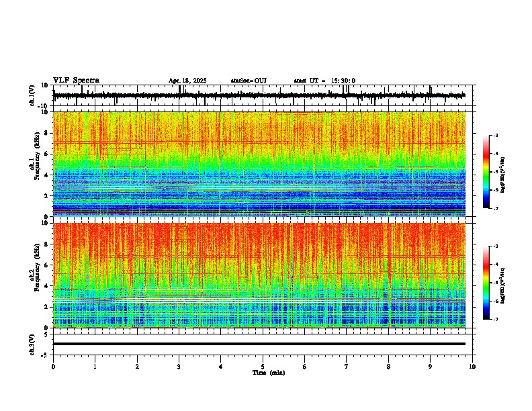Click inside the ch.1 frequency spectrogram
Screen dimensions: 532x411
pos(259,164)
